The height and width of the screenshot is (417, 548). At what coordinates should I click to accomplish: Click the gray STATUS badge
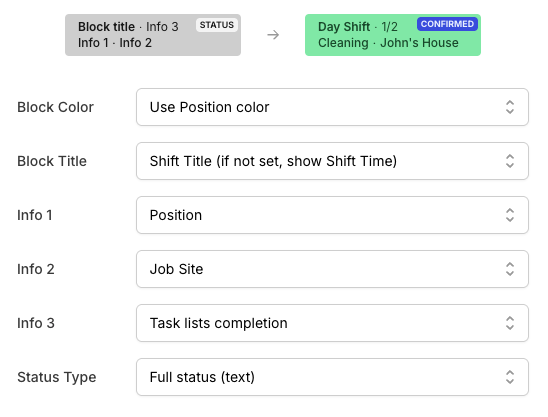(x=217, y=25)
